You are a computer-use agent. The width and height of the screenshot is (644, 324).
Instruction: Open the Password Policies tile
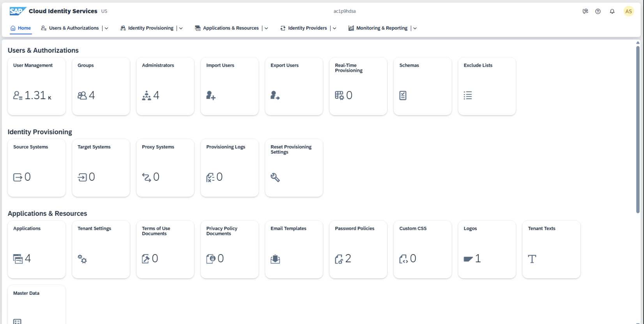point(358,249)
